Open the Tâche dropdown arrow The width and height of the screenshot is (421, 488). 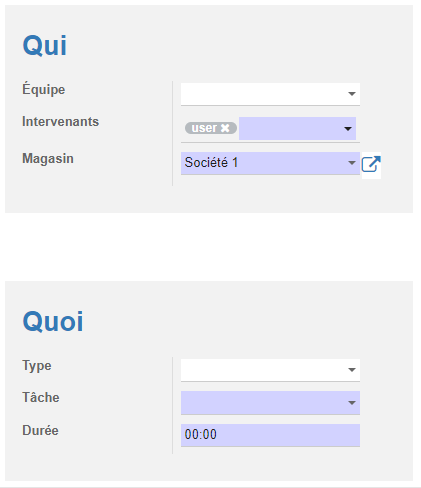(x=352, y=403)
